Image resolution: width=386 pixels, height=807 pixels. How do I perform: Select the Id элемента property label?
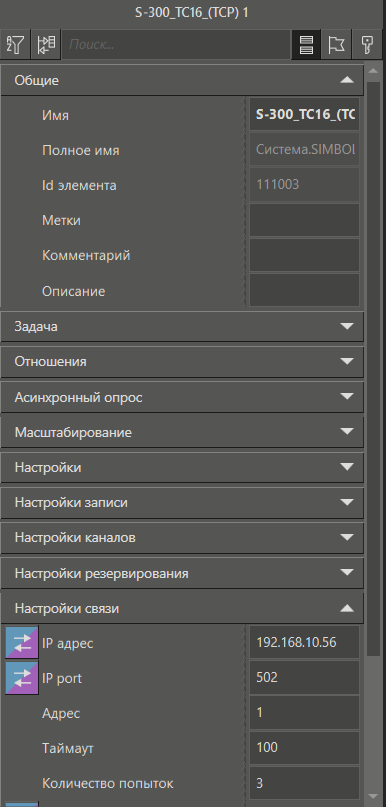79,185
